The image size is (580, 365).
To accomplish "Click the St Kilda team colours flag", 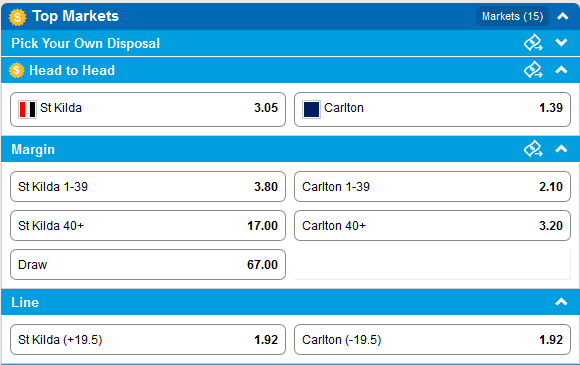I will [x=27, y=109].
